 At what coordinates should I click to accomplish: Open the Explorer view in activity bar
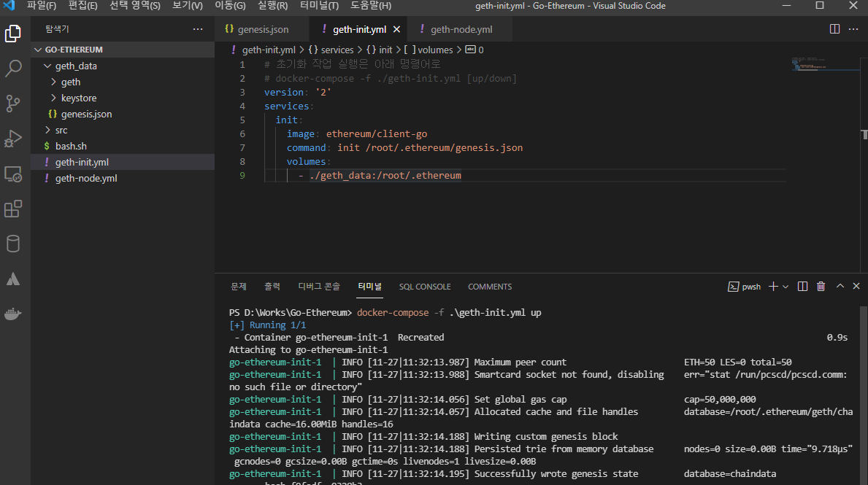click(12, 34)
